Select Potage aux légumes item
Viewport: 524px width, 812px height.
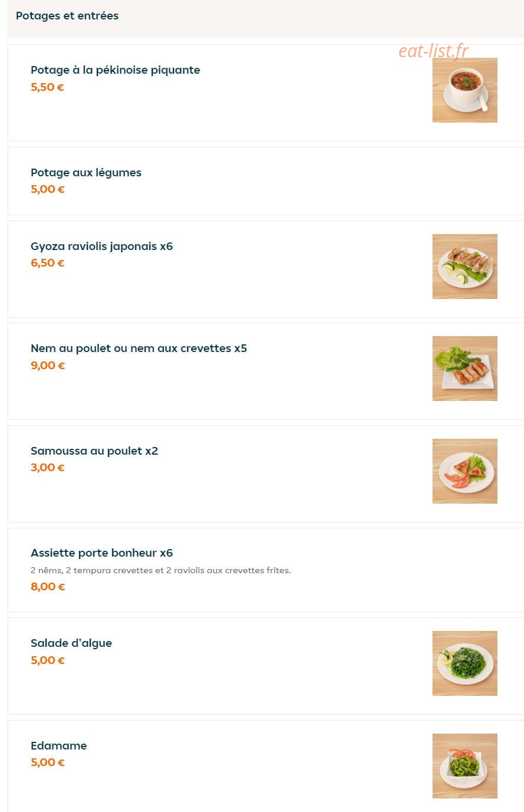(86, 173)
